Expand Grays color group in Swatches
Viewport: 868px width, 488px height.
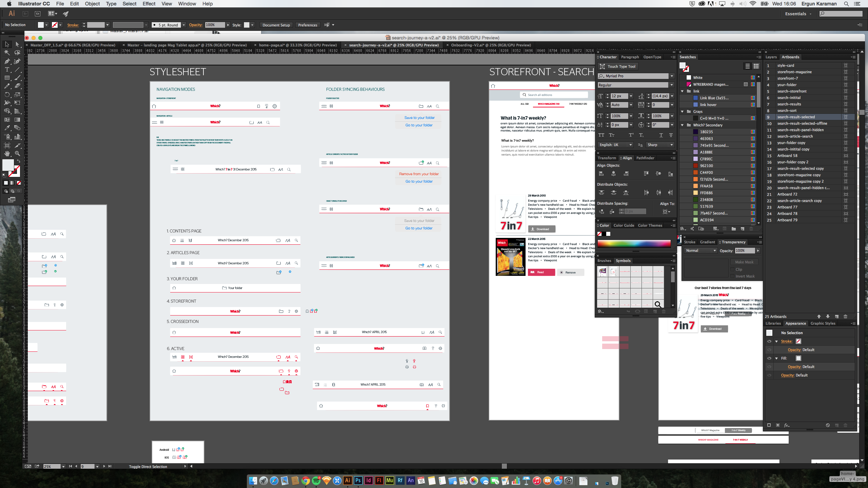click(x=684, y=111)
